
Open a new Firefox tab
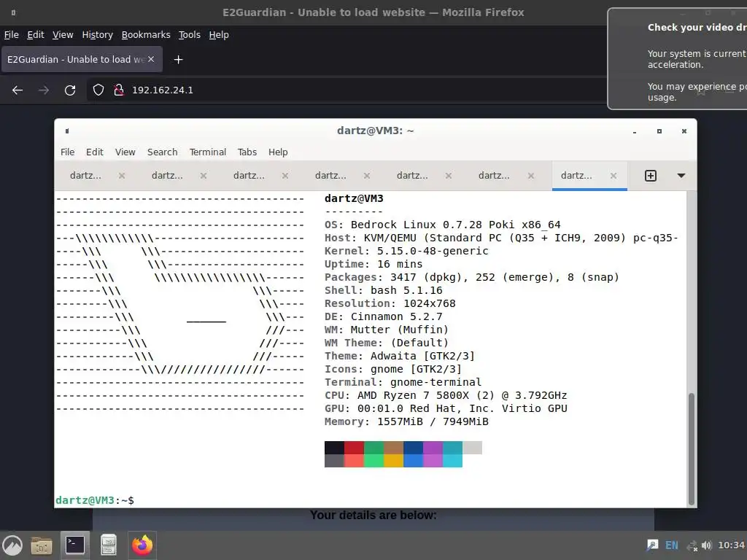pyautogui.click(x=178, y=60)
